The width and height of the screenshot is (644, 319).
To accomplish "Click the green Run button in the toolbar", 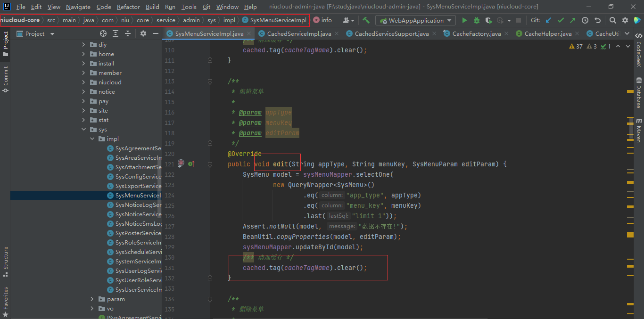I will coord(464,20).
